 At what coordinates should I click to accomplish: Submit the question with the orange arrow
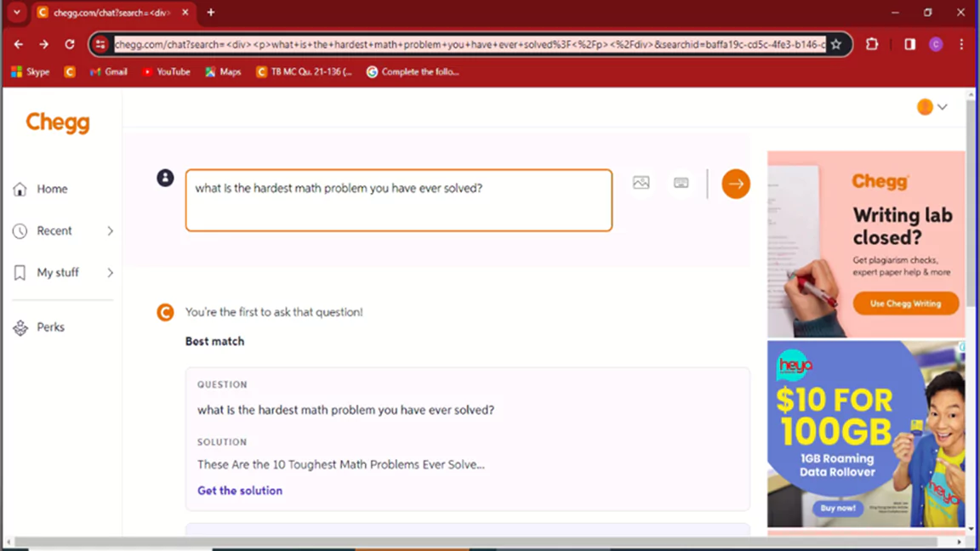[x=735, y=184]
